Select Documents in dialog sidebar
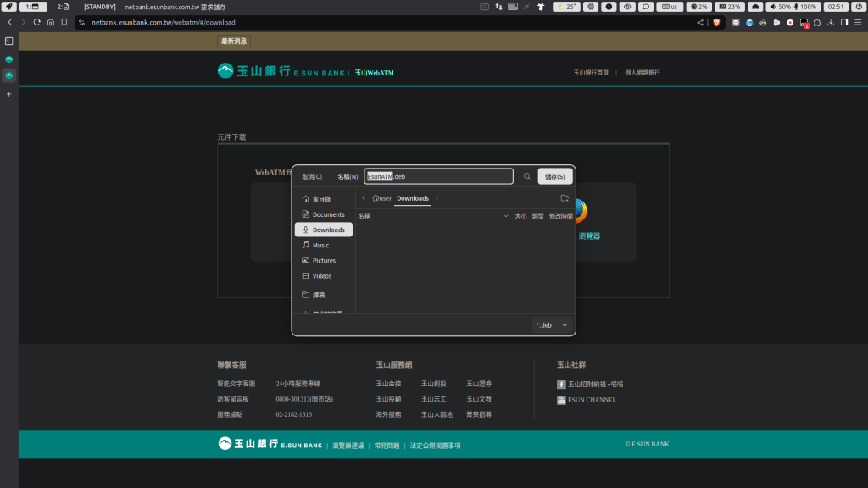The width and height of the screenshot is (868, 488). pyautogui.click(x=323, y=214)
